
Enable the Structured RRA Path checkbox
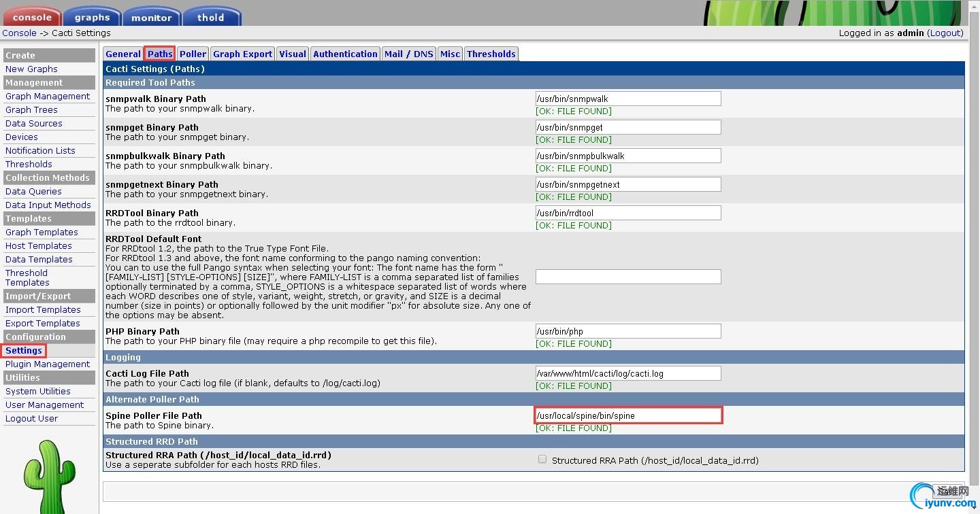[x=542, y=460]
